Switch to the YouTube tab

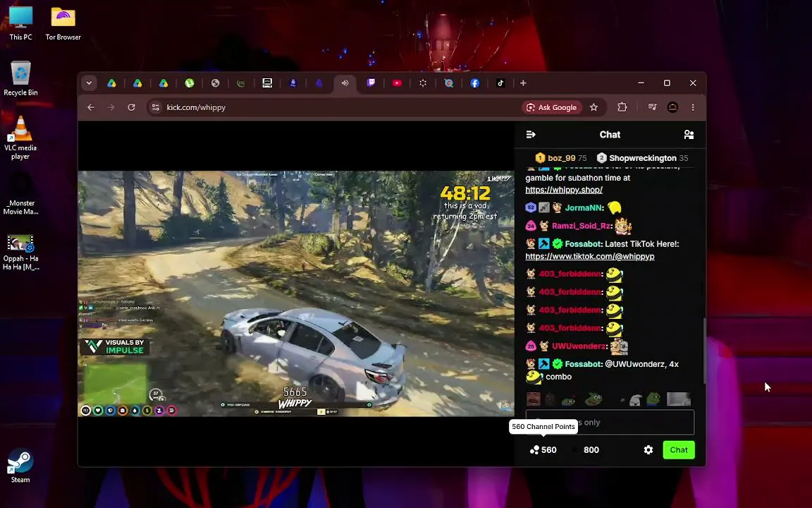click(397, 83)
